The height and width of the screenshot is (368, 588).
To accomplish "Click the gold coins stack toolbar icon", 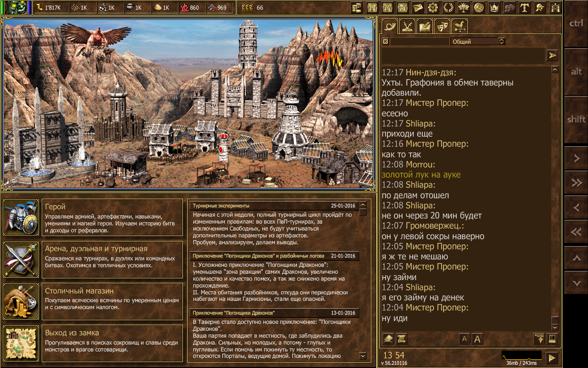I will coord(357,7).
